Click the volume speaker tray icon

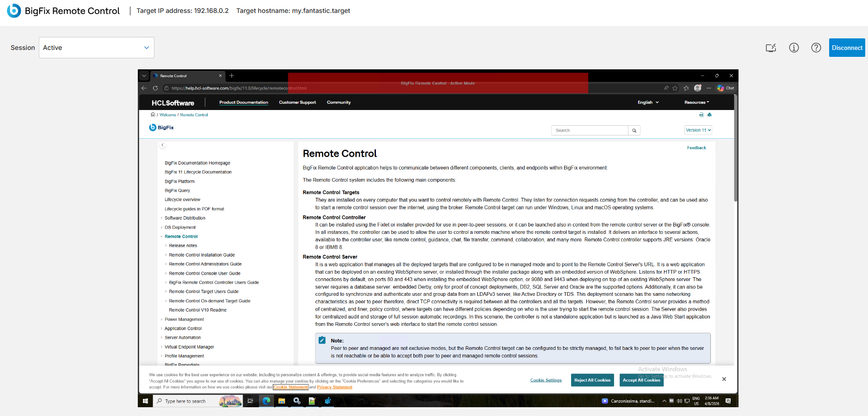(x=679, y=401)
